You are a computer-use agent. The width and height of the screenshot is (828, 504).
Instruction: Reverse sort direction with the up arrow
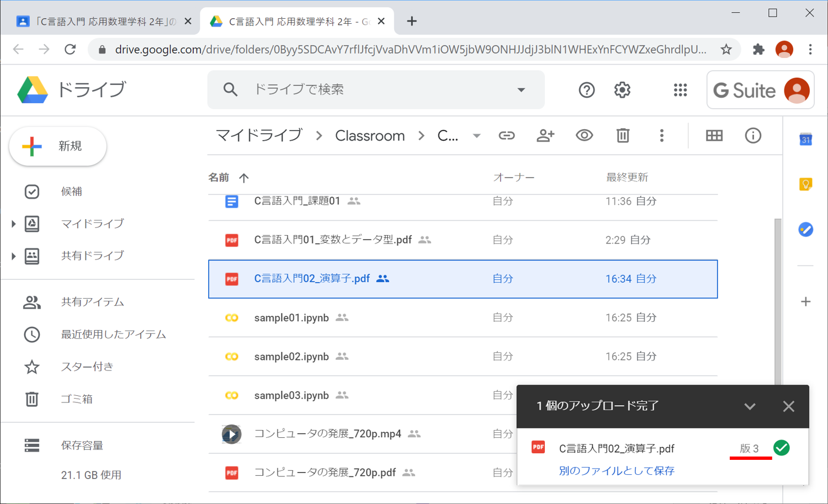click(244, 177)
